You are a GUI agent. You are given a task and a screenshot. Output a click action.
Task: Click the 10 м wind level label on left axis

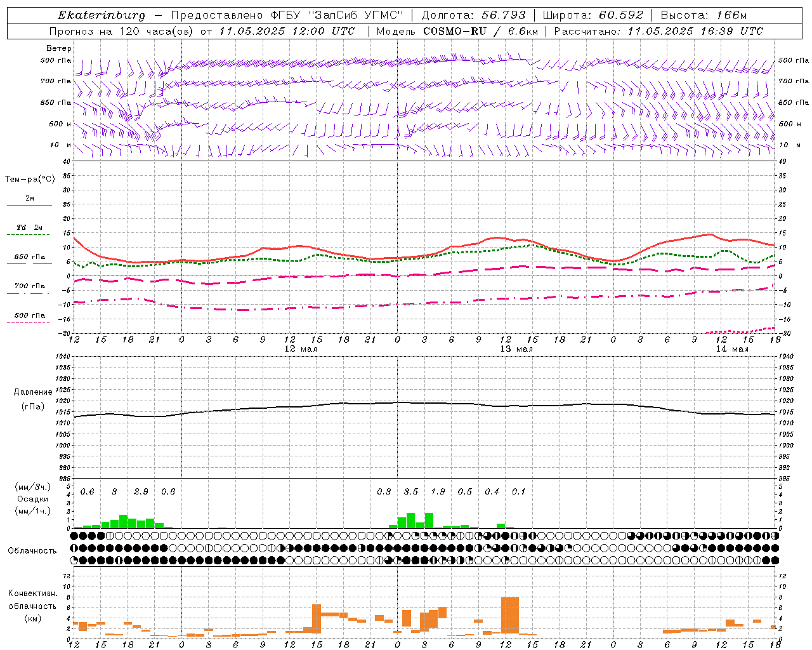[x=62, y=145]
